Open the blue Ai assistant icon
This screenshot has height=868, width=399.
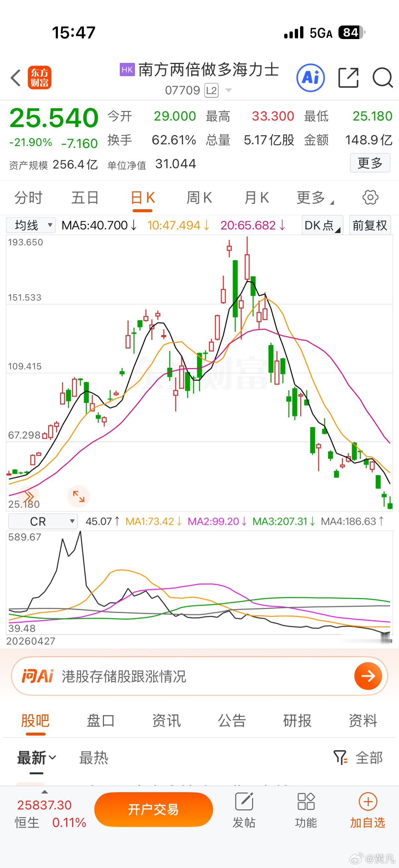310,78
